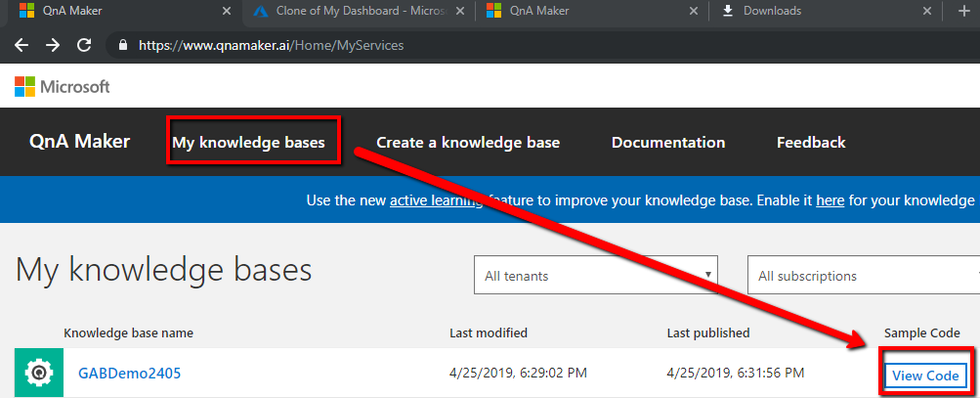Go back with the browser back arrow
Image resolution: width=980 pixels, height=398 pixels.
(21, 45)
